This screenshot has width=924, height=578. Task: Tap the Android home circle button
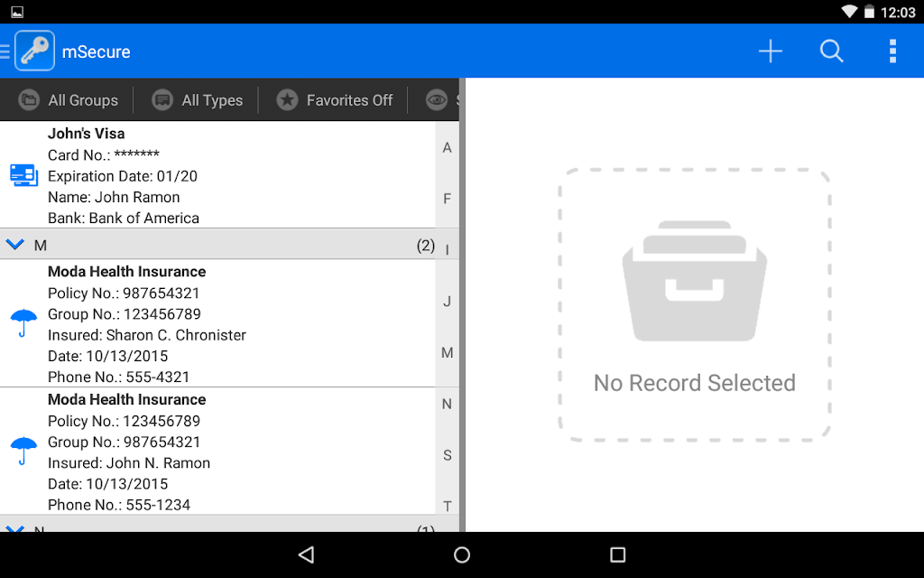[462, 555]
